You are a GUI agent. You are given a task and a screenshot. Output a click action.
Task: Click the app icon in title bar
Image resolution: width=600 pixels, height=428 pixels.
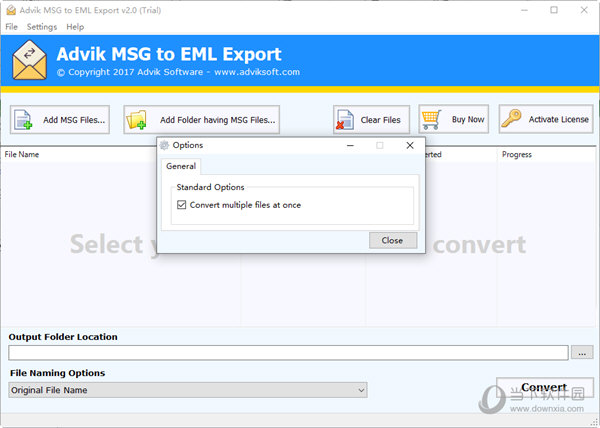point(11,10)
